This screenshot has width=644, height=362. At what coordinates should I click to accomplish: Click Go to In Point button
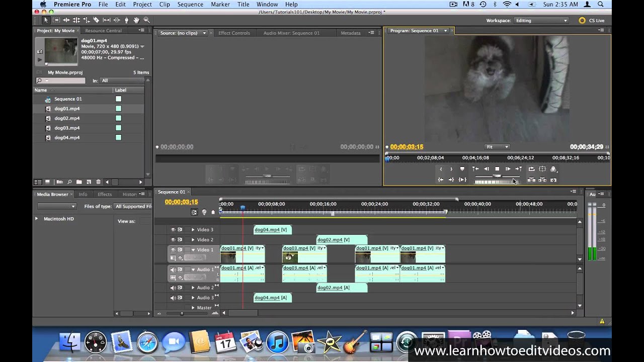pyautogui.click(x=441, y=179)
